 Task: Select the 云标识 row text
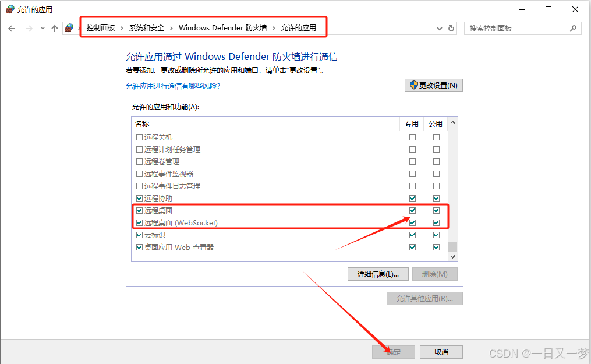[x=155, y=235]
